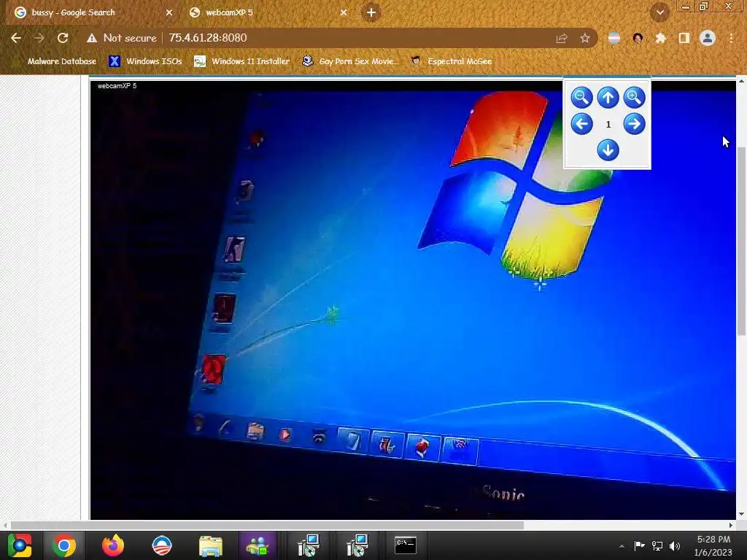Open the Command Prompt taskbar window
Viewport: 747px width, 560px height.
pyautogui.click(x=406, y=545)
